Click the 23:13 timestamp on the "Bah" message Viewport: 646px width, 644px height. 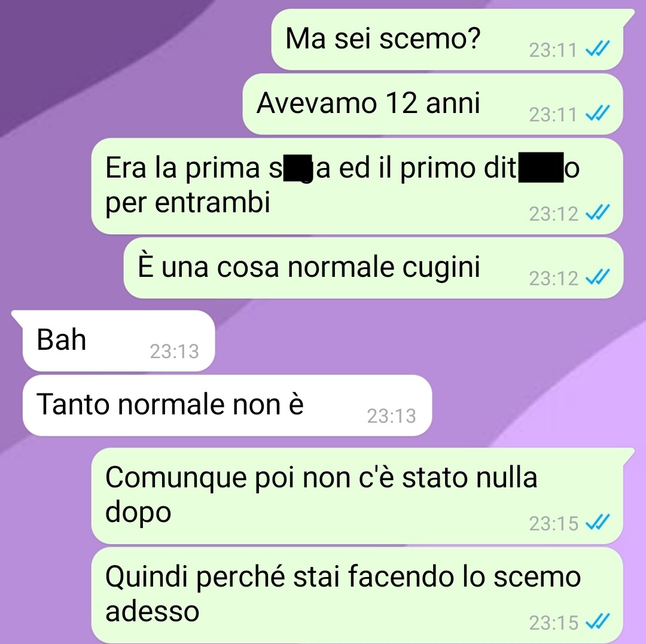(174, 351)
